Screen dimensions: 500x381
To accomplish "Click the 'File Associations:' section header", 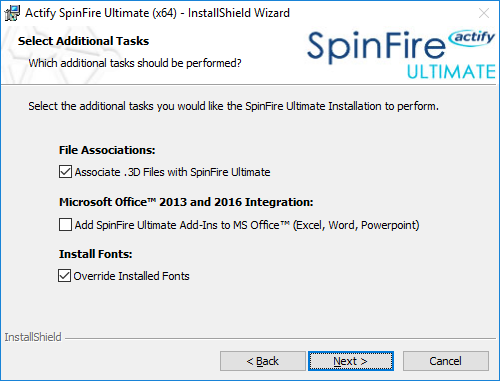I will [107, 150].
